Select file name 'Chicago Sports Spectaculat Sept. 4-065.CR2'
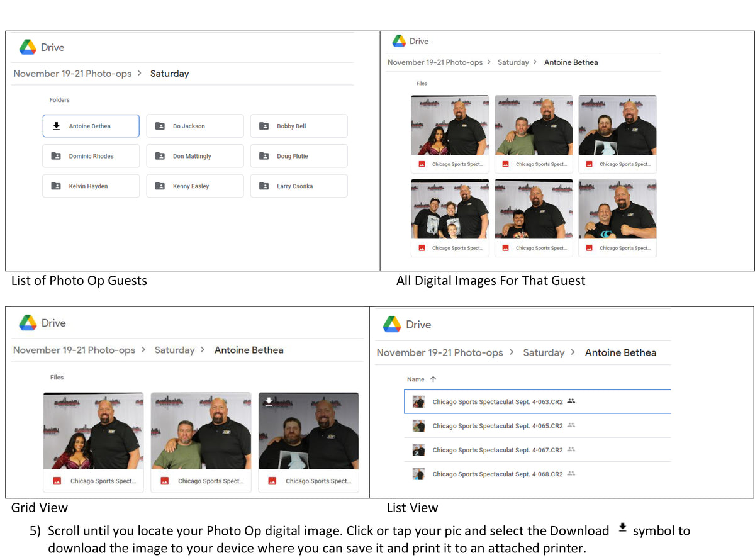The height and width of the screenshot is (560, 755). [x=498, y=426]
